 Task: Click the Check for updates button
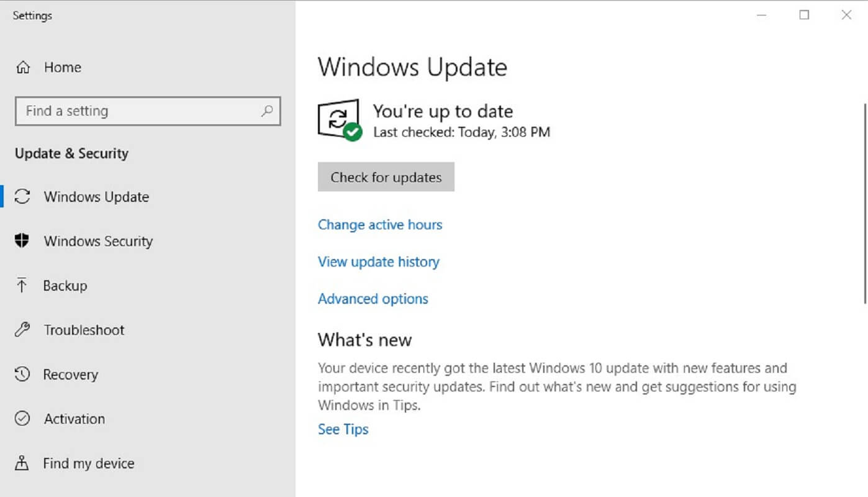386,177
